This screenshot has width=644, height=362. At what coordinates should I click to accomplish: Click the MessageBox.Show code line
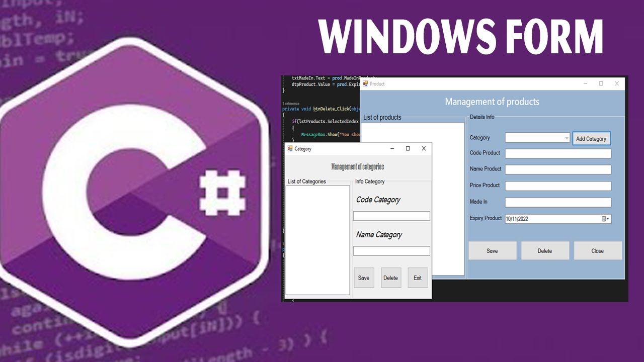click(331, 135)
